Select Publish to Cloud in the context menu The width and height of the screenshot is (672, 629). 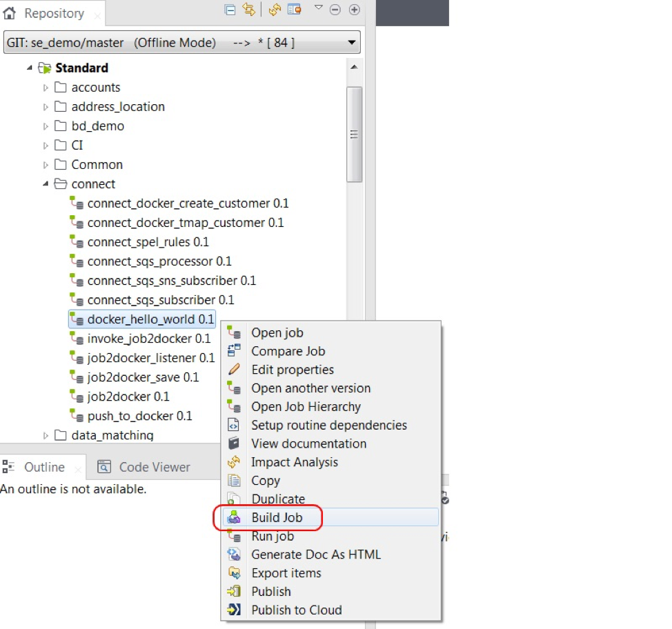[x=297, y=610]
